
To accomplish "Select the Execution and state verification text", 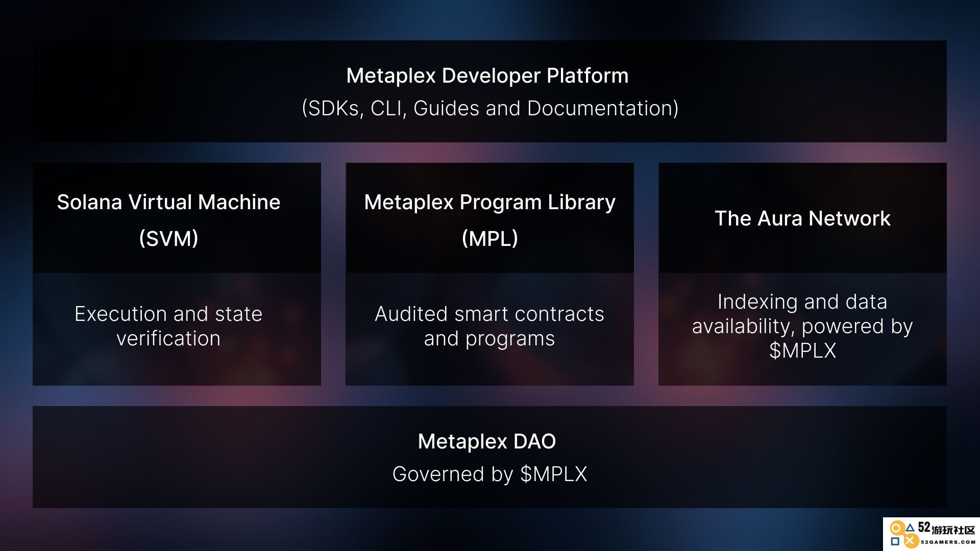I will 168,326.
